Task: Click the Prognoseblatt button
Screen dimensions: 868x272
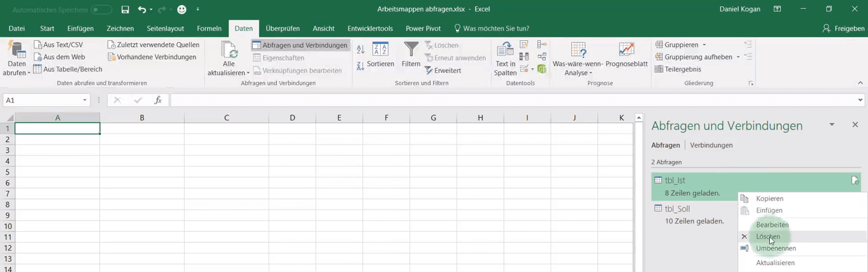Action: [x=627, y=55]
